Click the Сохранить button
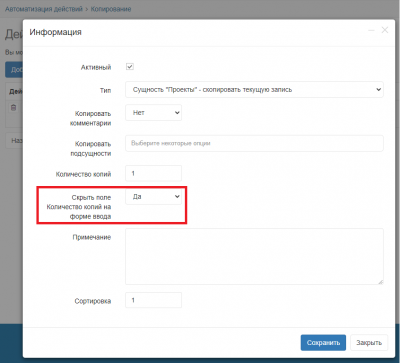Screen dimensions: 400x363 pyautogui.click(x=323, y=343)
